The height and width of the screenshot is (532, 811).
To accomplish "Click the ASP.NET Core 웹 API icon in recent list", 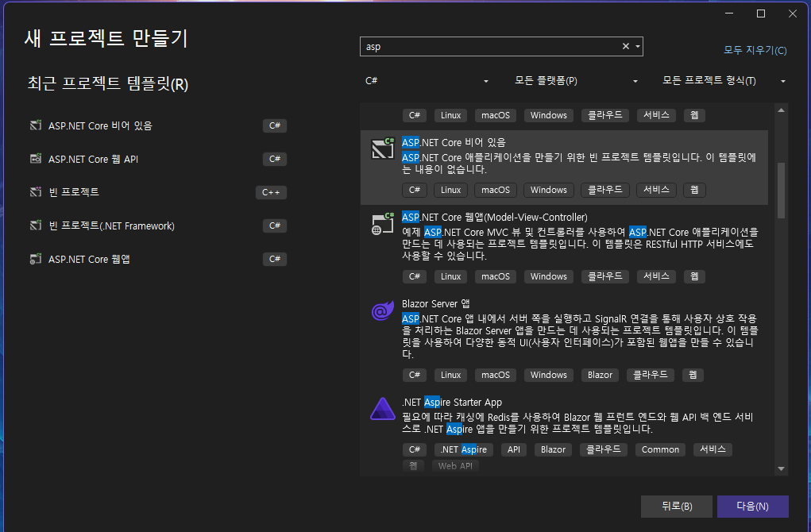I will [35, 159].
